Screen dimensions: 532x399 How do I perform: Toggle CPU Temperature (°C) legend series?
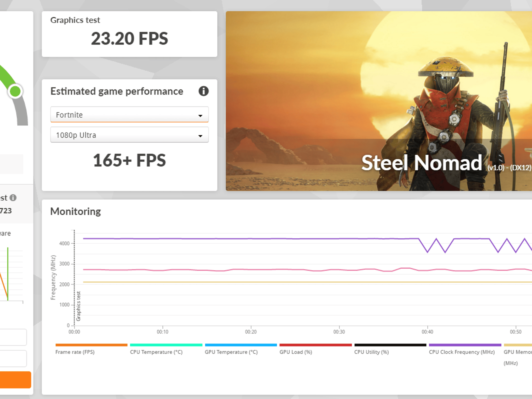(156, 352)
